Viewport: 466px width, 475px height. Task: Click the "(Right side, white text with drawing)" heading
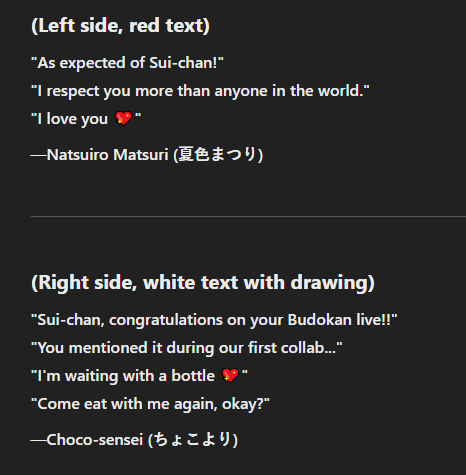203,283
